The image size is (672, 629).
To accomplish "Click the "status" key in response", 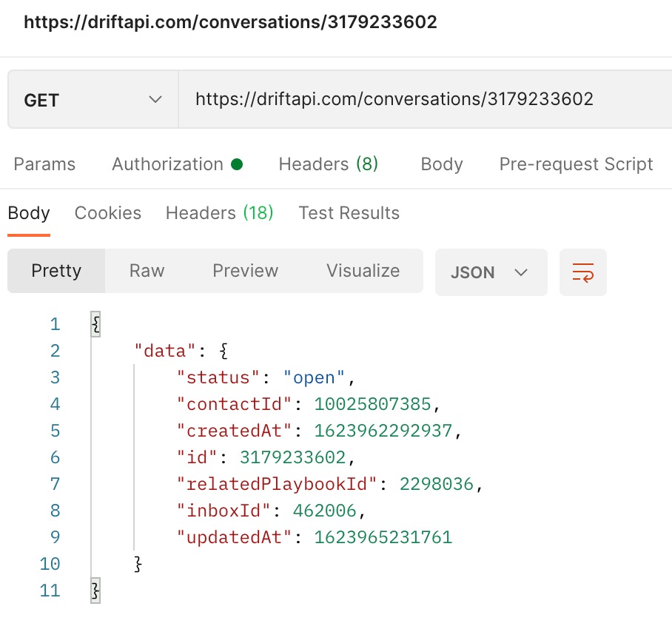I will 218,378.
